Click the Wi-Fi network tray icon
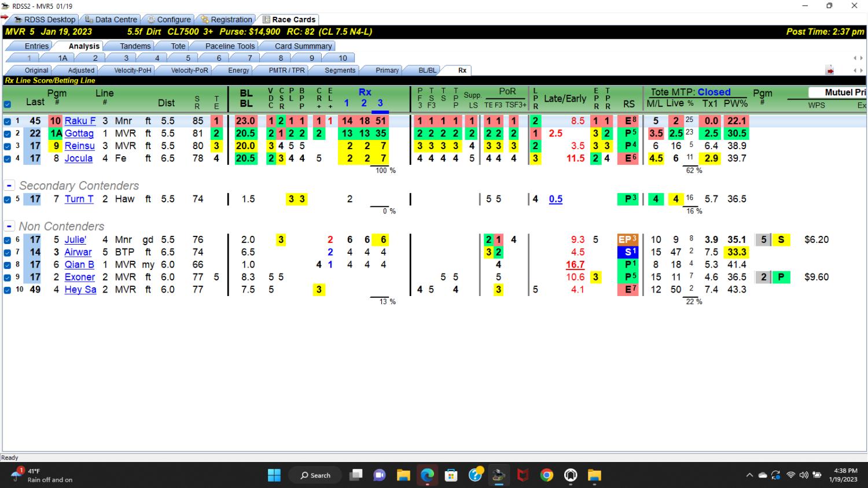 click(790, 475)
